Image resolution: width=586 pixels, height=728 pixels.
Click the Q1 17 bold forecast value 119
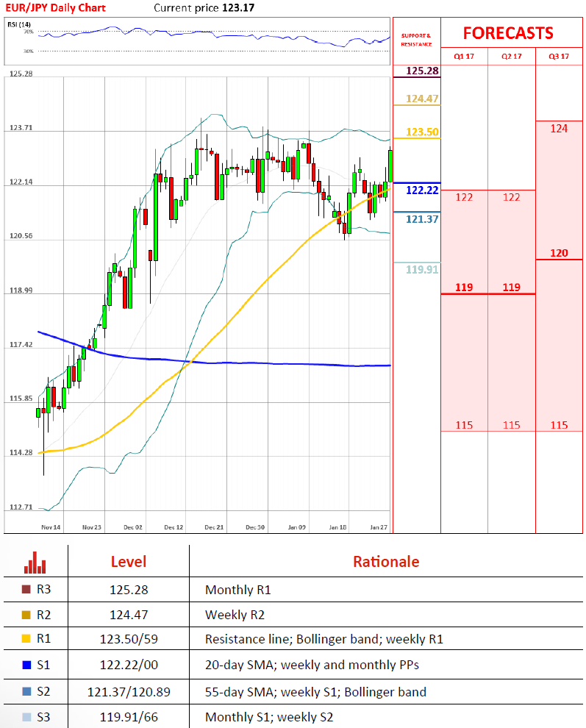464,288
